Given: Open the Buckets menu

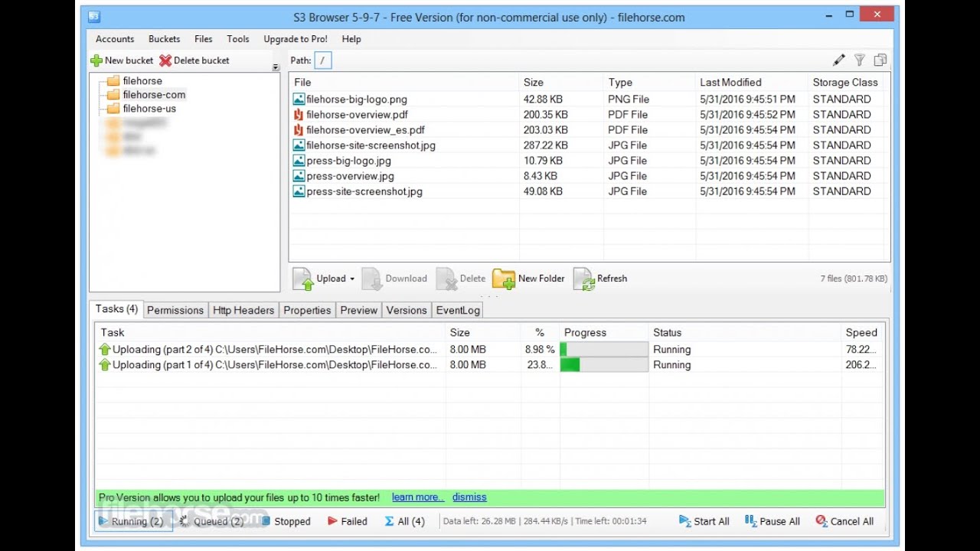Looking at the screenshot, I should pyautogui.click(x=165, y=39).
